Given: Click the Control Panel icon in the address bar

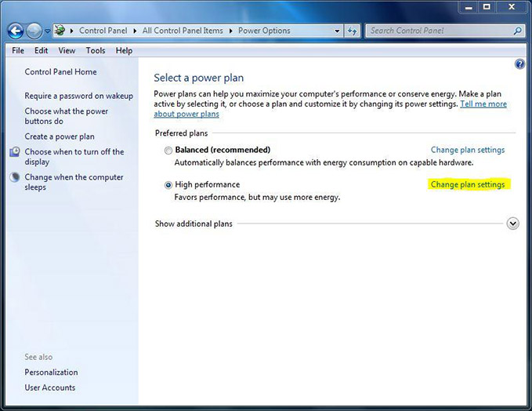Looking at the screenshot, I should coord(60,31).
